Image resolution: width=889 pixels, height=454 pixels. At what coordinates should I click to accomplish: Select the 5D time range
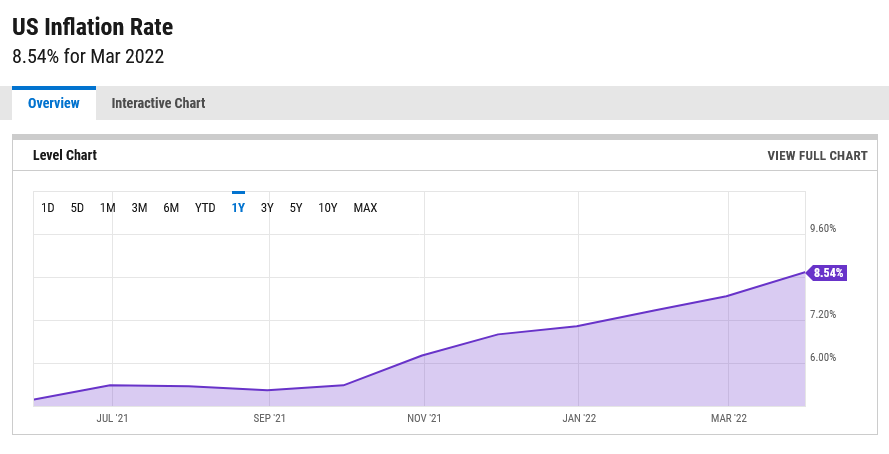tap(77, 208)
